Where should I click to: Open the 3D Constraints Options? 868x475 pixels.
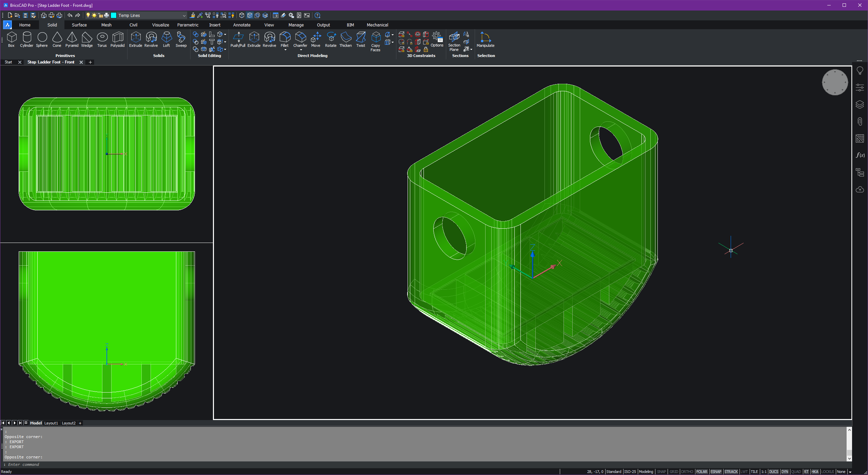(437, 38)
